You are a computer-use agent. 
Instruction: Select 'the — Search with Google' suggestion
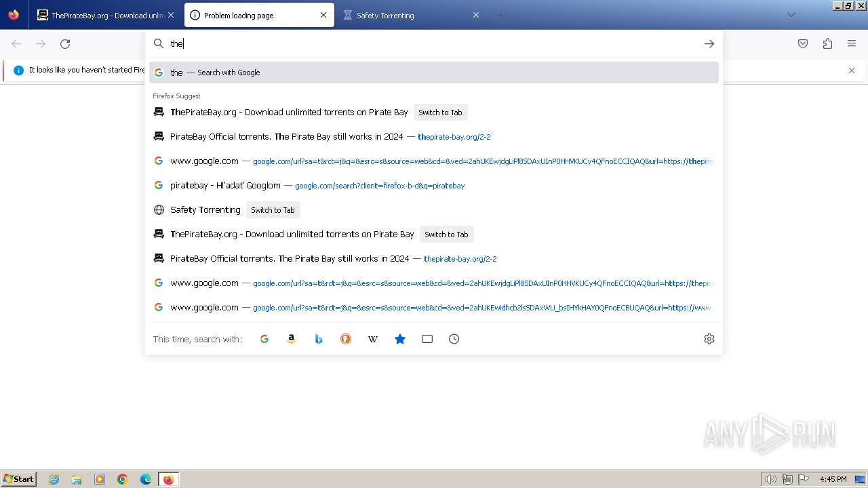point(434,73)
